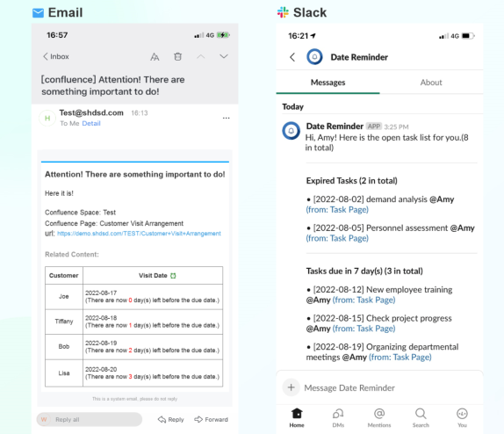
Task: Open the Mentions icon in the bottom bar
Action: (x=379, y=418)
